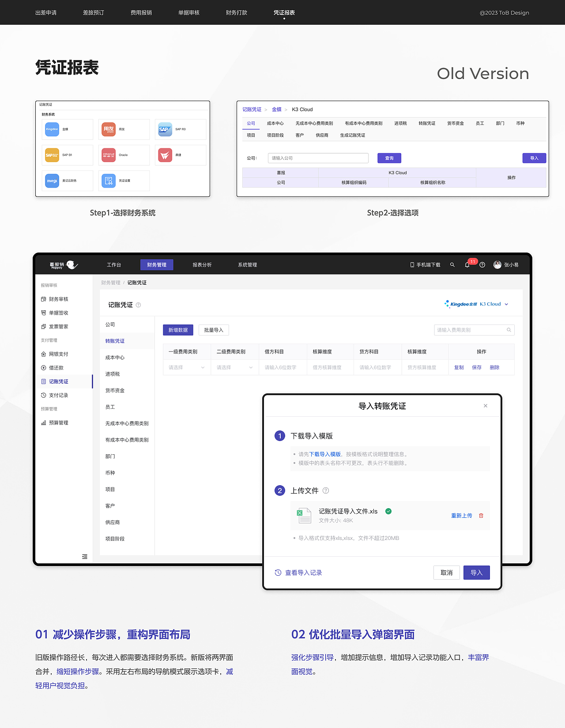Screen dimensions: 565x728
Task: Click the 用友 financial system icon
Action: point(109,129)
